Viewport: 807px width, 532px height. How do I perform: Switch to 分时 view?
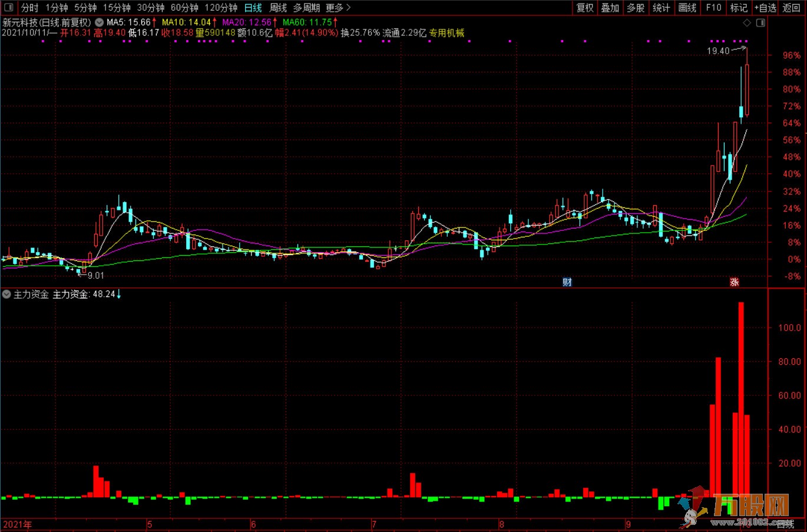pos(29,8)
